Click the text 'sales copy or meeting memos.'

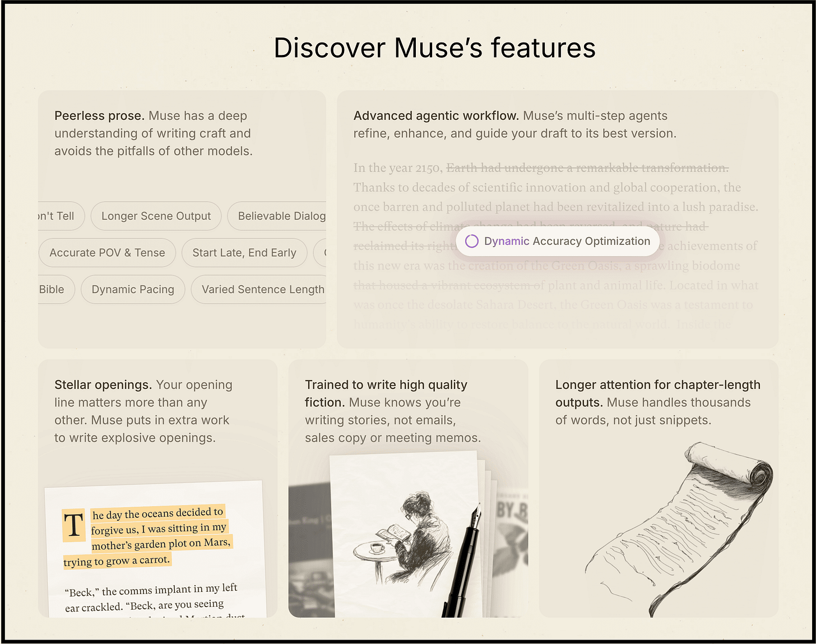(393, 438)
